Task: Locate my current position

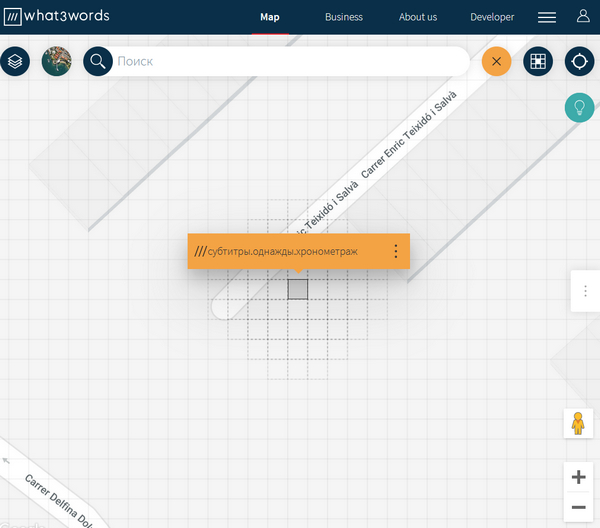Action: [579, 62]
